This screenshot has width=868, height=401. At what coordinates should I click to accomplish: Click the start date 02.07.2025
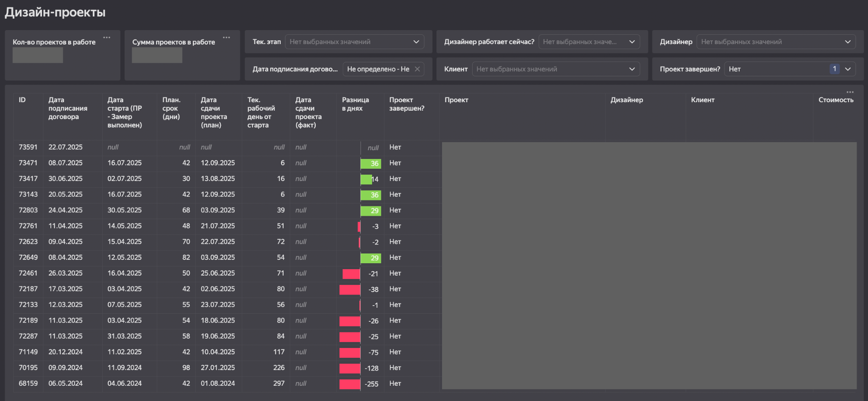coord(125,179)
